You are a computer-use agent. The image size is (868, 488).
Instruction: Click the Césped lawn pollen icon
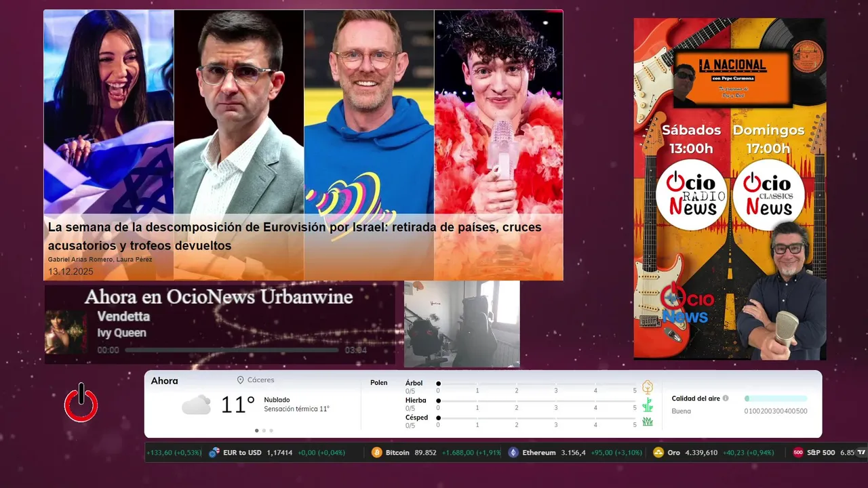tap(648, 422)
